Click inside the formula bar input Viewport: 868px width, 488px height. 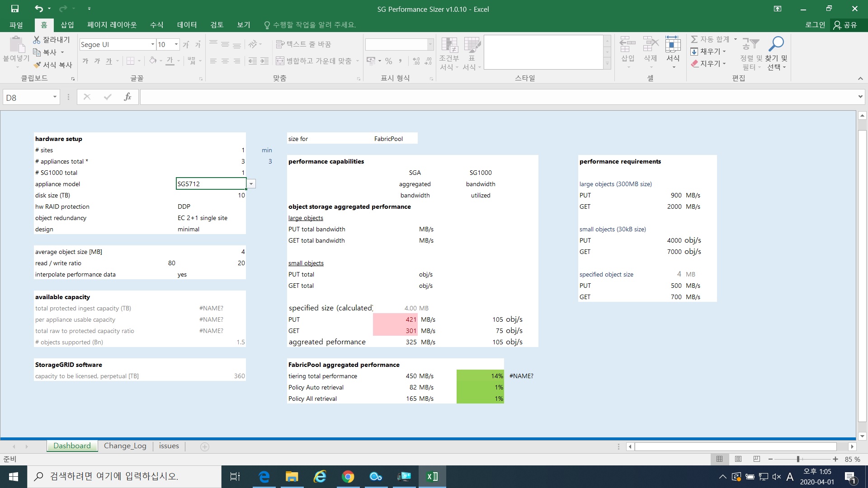point(497,97)
